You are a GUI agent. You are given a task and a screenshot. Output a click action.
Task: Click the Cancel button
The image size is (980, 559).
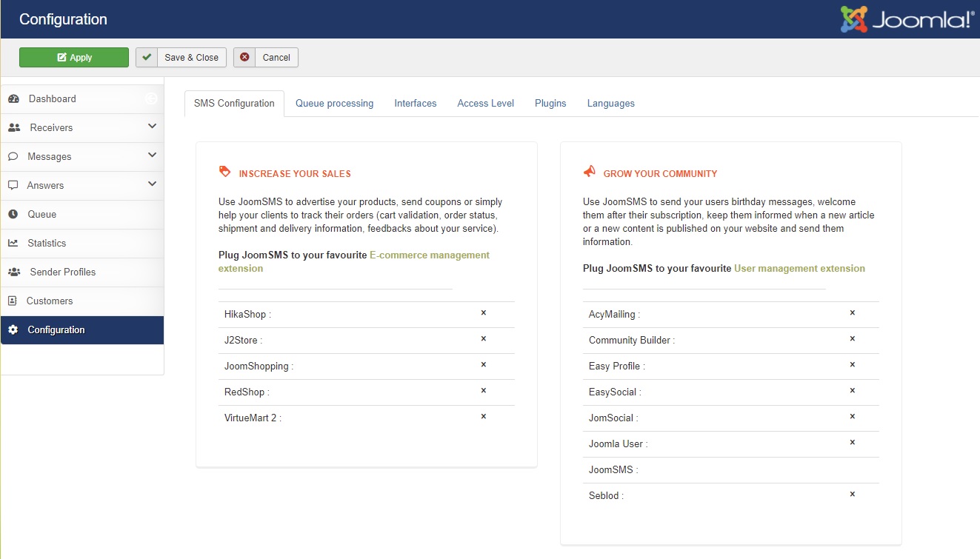[266, 58]
